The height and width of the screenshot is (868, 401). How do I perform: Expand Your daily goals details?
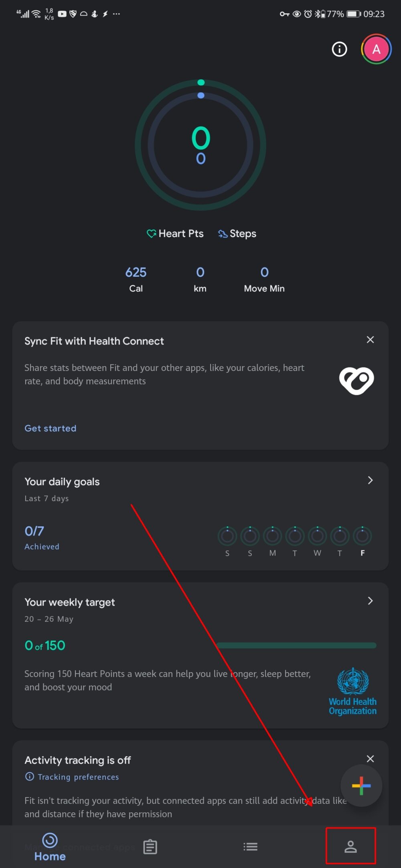point(369,480)
